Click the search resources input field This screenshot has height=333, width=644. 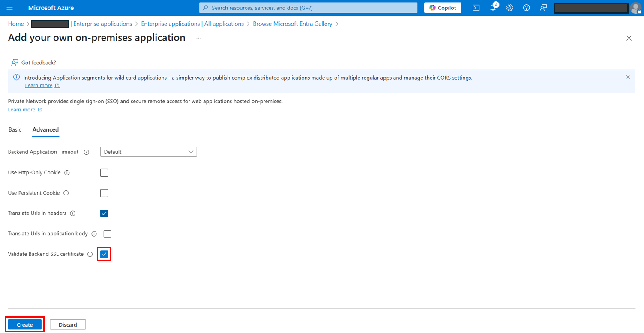click(x=309, y=8)
